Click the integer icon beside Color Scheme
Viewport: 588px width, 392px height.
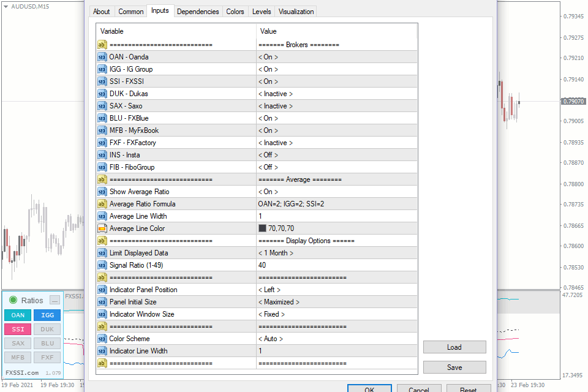coord(102,339)
